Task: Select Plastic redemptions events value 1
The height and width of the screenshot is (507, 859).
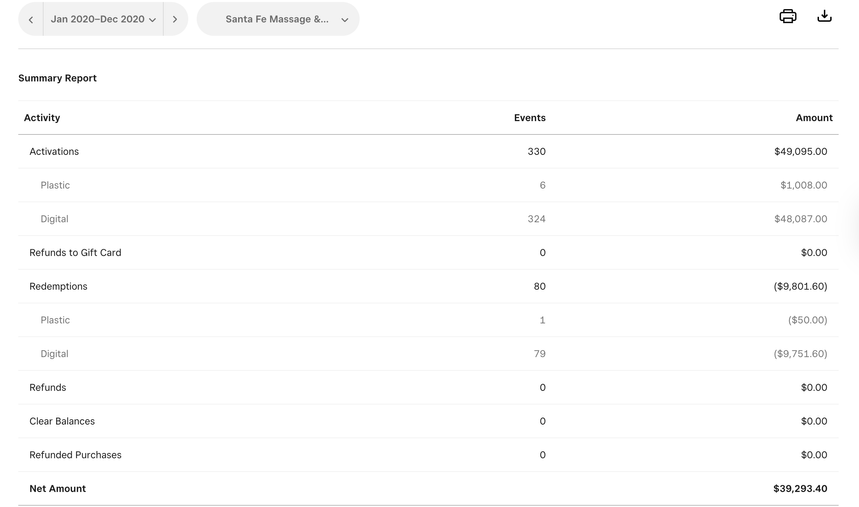Action: click(542, 320)
